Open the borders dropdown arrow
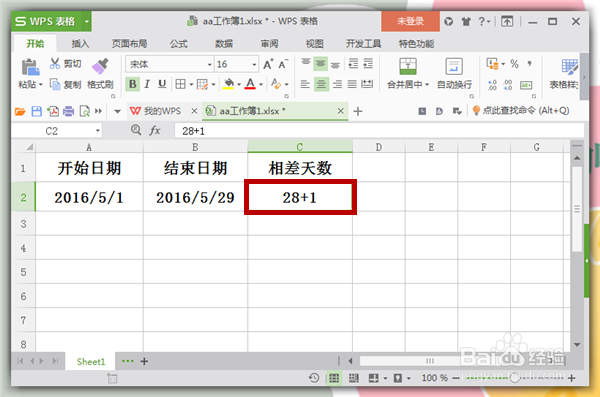The width and height of the screenshot is (600, 397). pyautogui.click(x=191, y=84)
